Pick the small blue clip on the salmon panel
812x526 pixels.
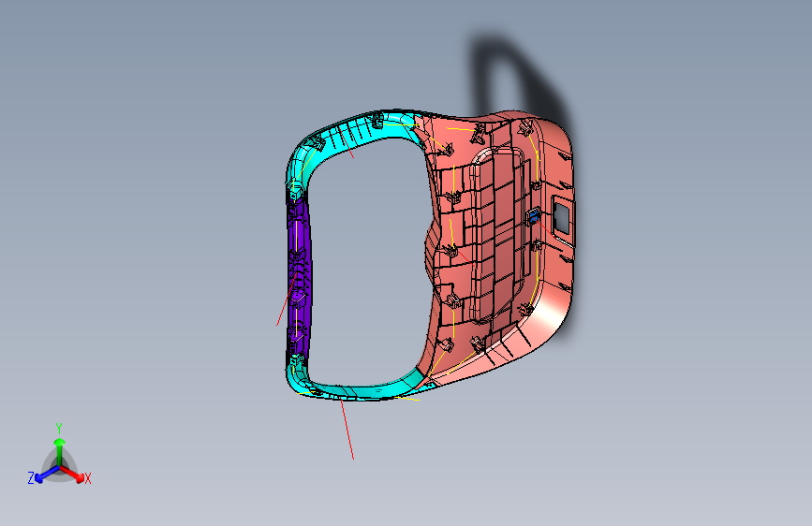[534, 215]
